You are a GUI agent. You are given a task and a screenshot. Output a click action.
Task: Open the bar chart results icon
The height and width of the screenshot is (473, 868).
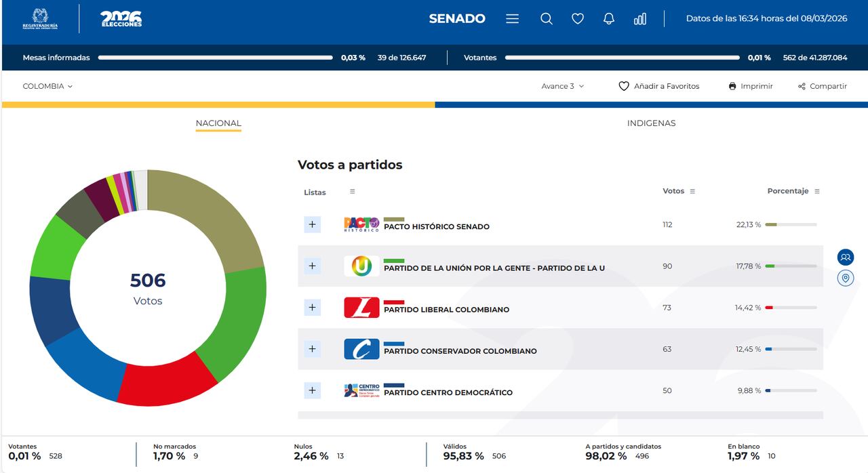[639, 19]
